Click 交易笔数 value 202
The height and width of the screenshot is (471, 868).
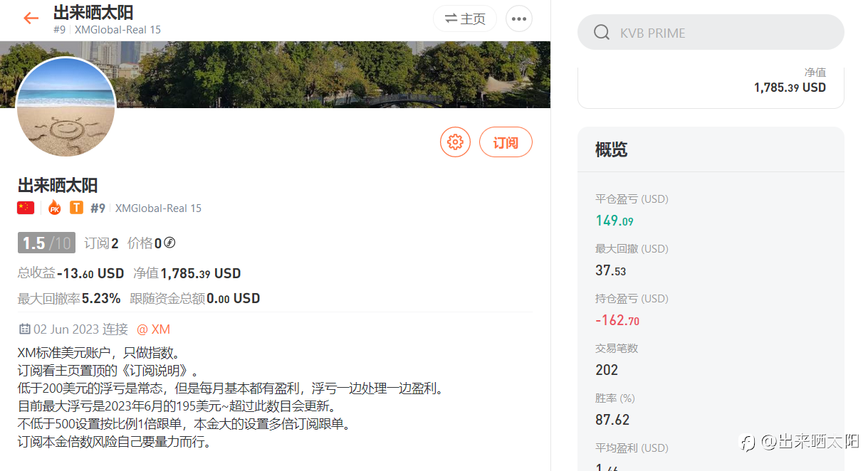pos(607,370)
